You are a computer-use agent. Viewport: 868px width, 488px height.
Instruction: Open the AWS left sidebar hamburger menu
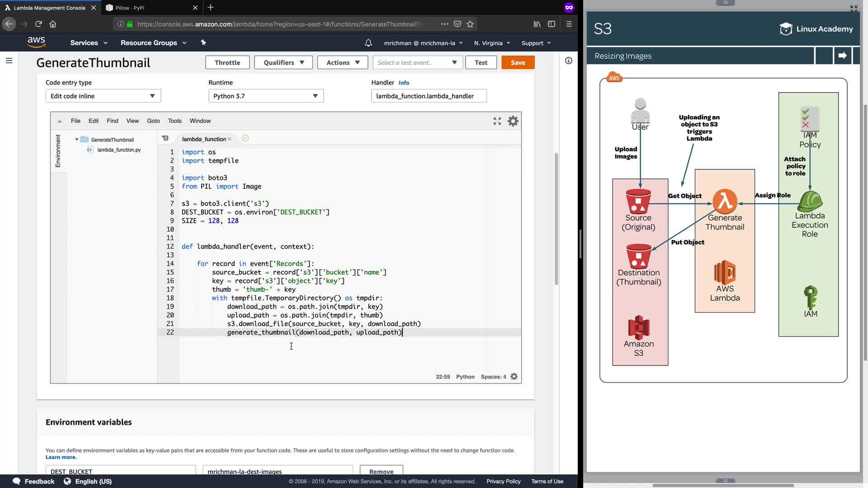click(9, 61)
